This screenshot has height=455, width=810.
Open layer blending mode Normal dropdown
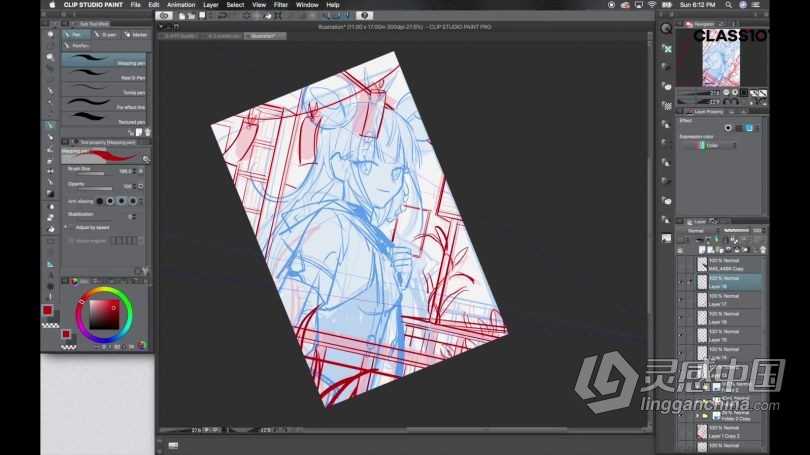pos(701,230)
